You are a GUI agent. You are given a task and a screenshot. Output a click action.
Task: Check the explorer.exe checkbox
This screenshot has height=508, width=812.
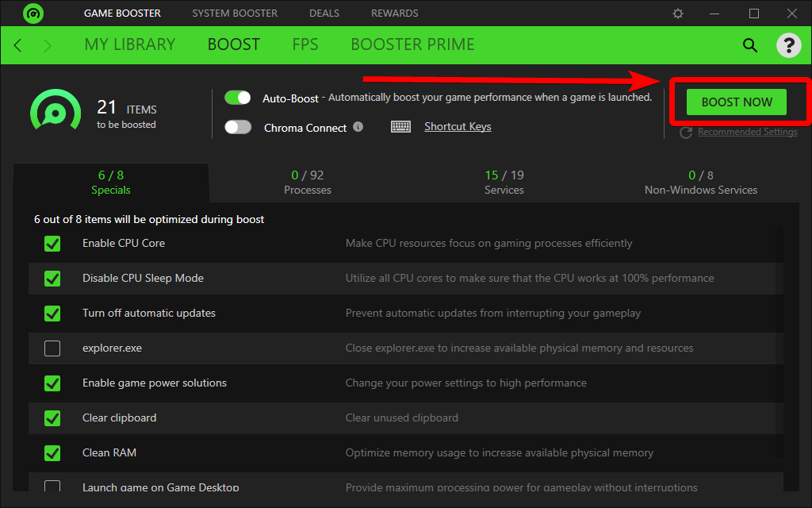point(52,348)
